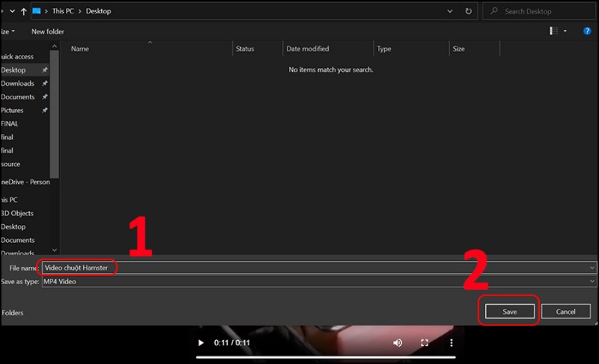Screen dimensions: 599x364
Task: Click the New folder menu item
Action: tap(47, 31)
